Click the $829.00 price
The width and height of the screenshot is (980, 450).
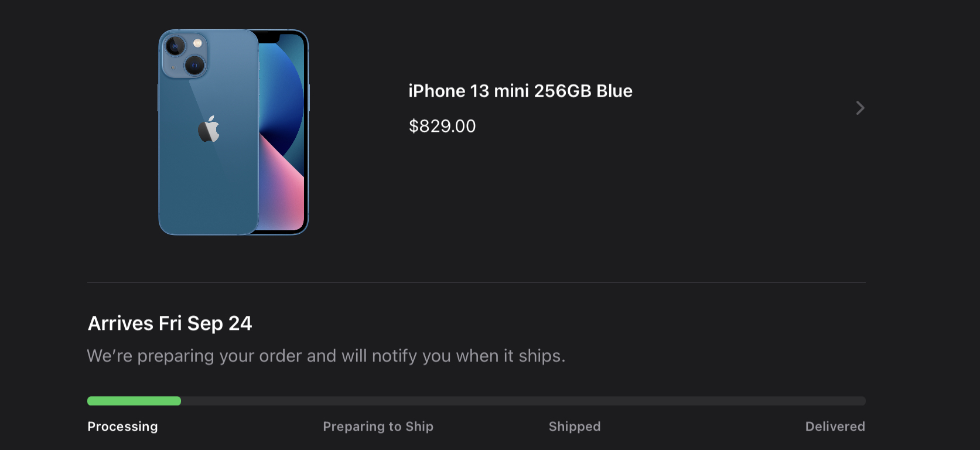442,126
